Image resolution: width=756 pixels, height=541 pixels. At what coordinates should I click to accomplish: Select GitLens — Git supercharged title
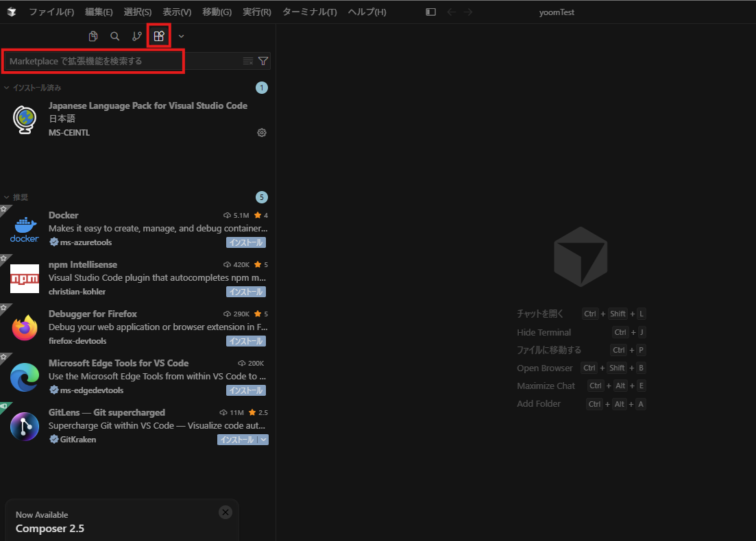point(106,412)
